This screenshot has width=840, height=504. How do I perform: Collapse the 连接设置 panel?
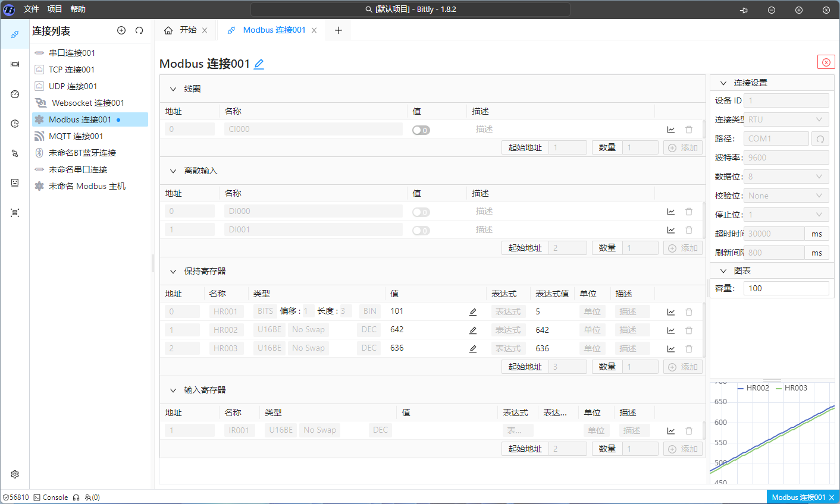723,83
